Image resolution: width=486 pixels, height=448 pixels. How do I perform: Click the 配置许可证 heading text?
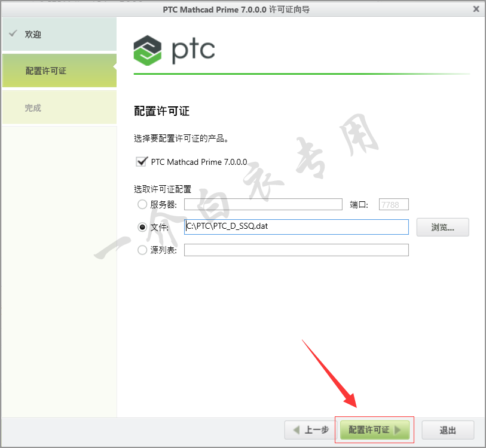161,111
